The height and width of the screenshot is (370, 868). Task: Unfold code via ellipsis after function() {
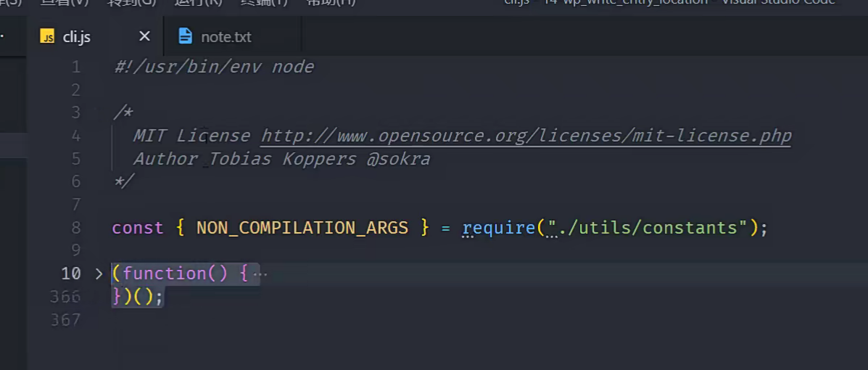click(260, 274)
